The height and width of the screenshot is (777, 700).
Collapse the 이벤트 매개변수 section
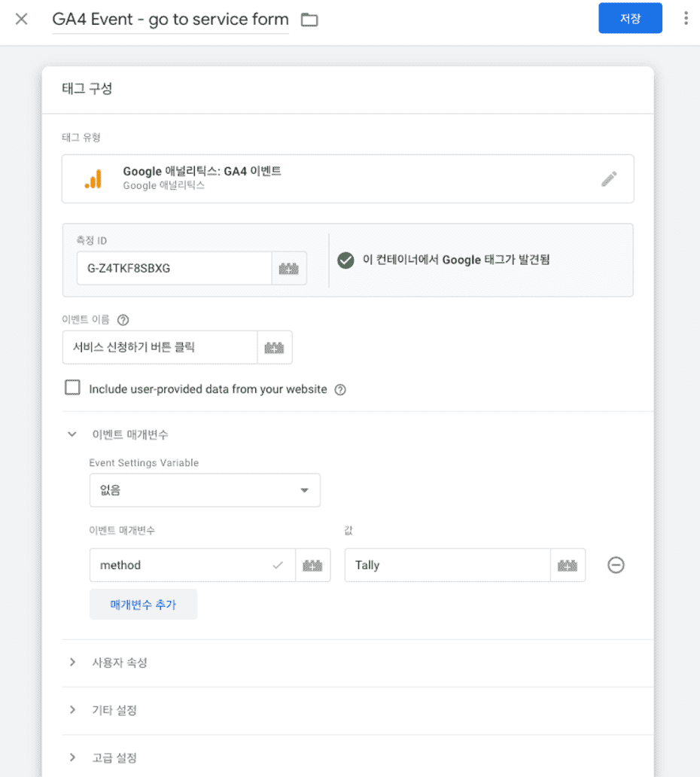(72, 434)
